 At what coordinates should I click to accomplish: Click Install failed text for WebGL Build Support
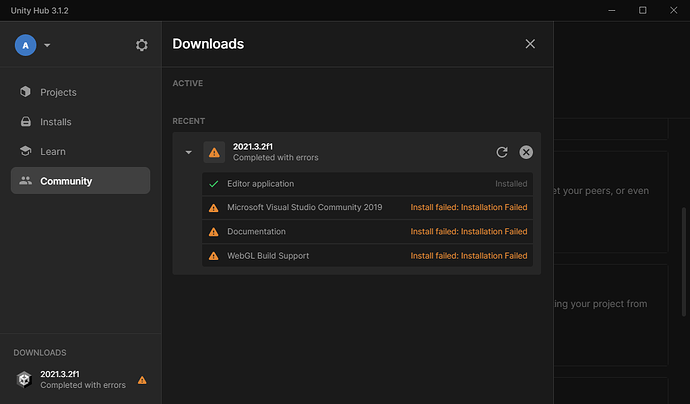click(468, 256)
